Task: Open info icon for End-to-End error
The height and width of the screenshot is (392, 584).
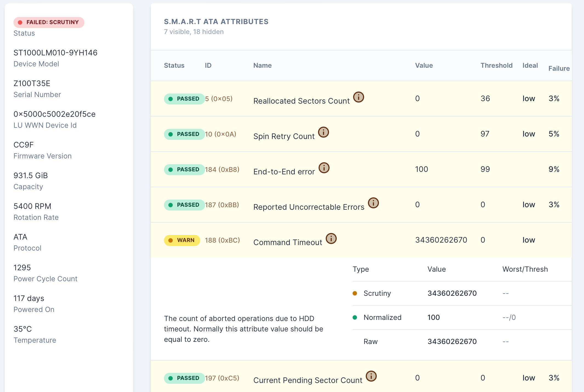Action: (x=324, y=168)
